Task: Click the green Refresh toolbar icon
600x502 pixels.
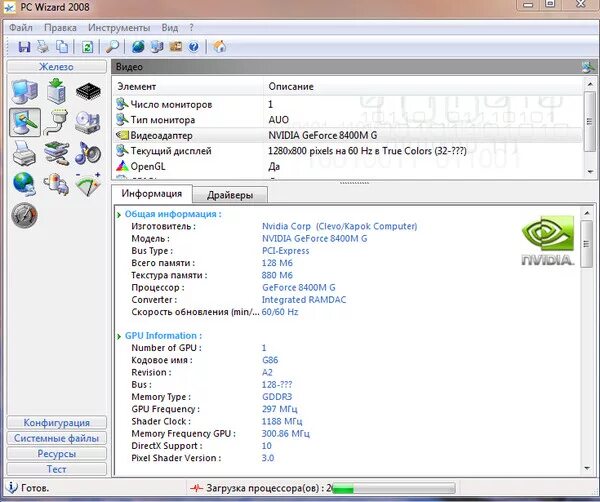Action: pos(87,47)
